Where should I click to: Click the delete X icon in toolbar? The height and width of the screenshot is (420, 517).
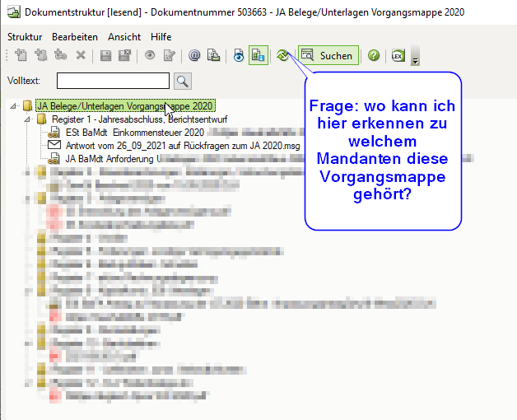click(81, 55)
